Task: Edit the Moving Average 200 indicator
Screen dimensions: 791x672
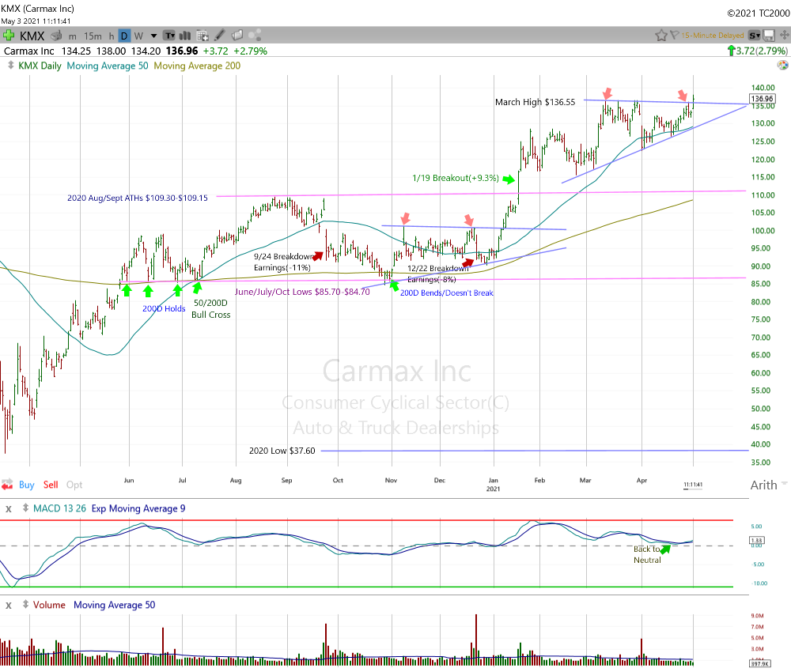Action: point(197,66)
